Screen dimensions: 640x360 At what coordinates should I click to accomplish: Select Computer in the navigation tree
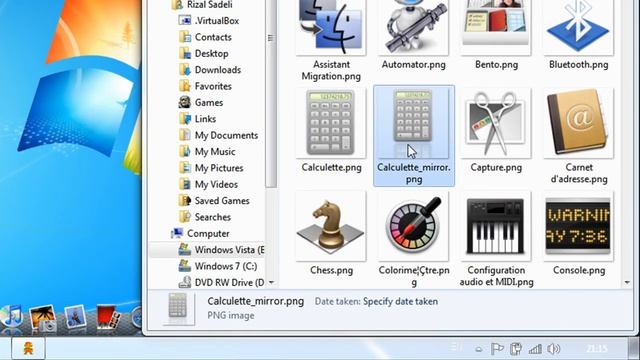tap(200, 233)
